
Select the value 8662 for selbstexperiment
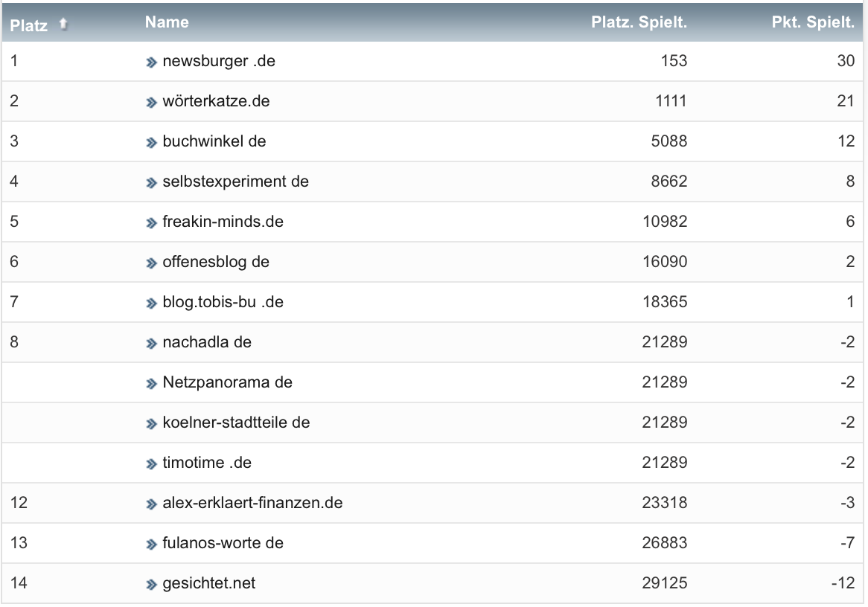click(668, 182)
